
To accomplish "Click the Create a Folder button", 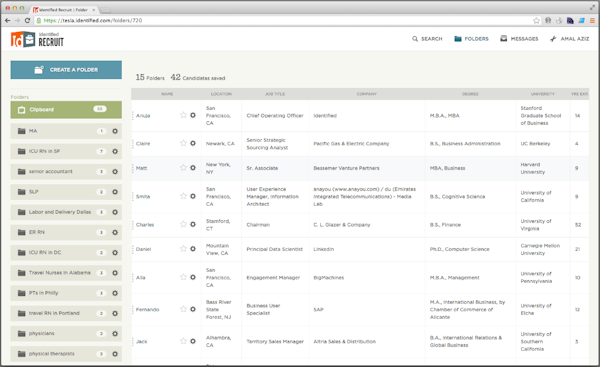I will pos(66,70).
